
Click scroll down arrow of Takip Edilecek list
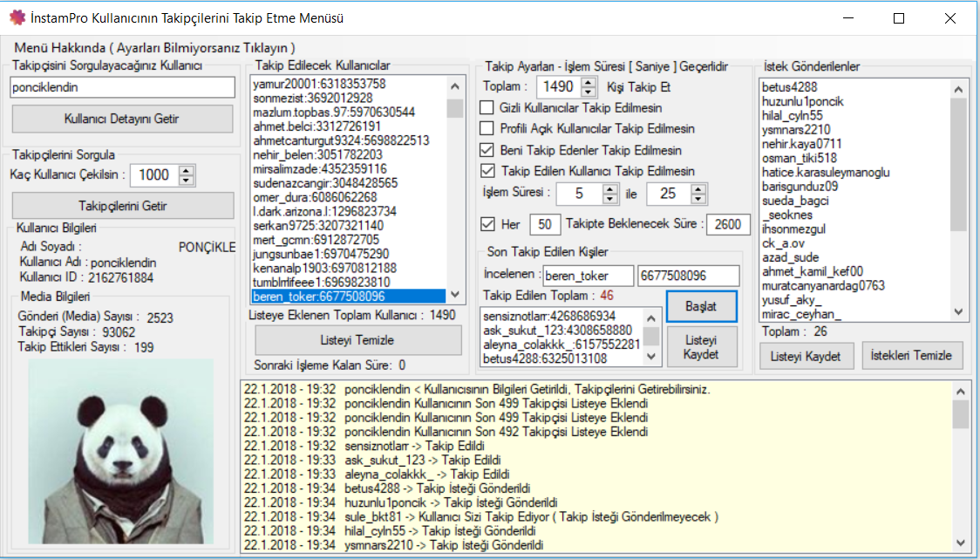[455, 294]
